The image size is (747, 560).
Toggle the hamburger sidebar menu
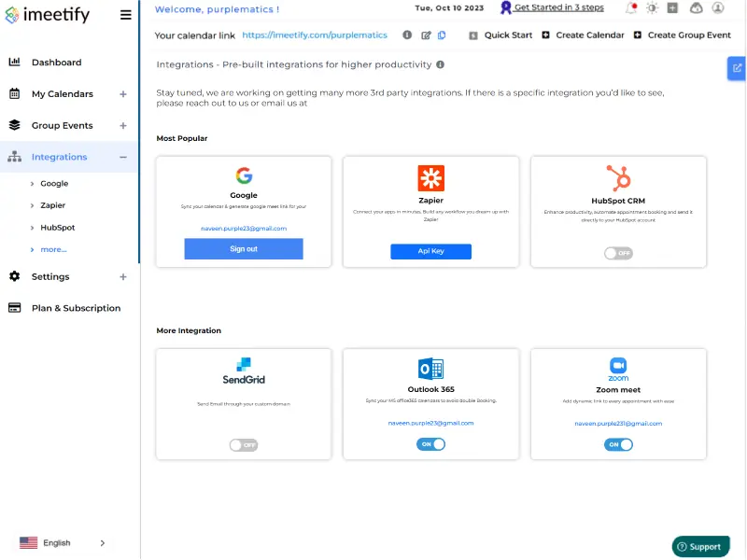126,15
